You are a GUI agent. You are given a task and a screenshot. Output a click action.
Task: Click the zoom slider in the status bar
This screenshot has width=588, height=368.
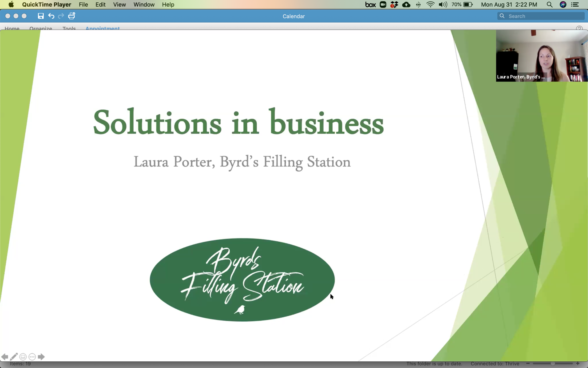point(553,364)
